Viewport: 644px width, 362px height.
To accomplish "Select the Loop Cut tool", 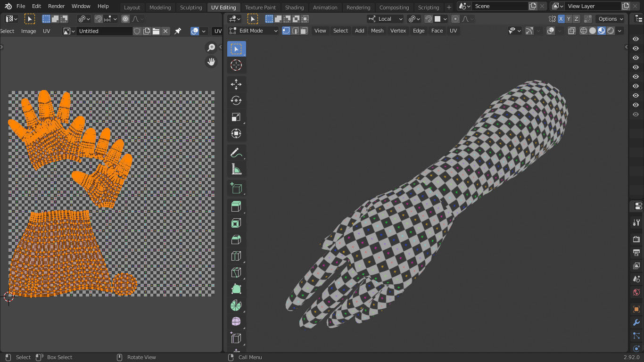I will (x=236, y=256).
